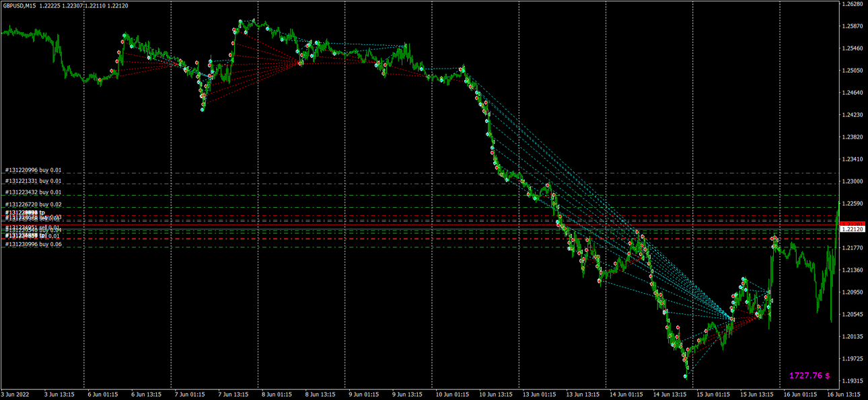The width and height of the screenshot is (868, 400).
Task: Select order label #131230996 buy 0.06
Action: tap(33, 245)
